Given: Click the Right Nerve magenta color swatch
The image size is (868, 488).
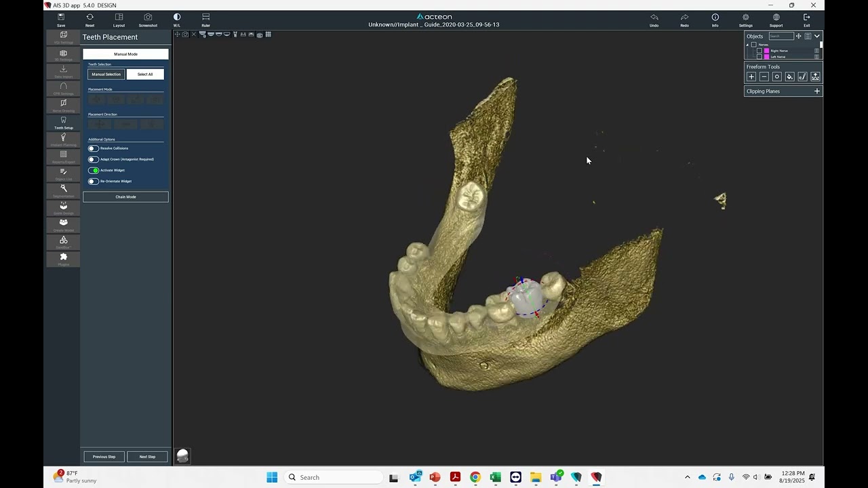Looking at the screenshot, I should (x=766, y=51).
